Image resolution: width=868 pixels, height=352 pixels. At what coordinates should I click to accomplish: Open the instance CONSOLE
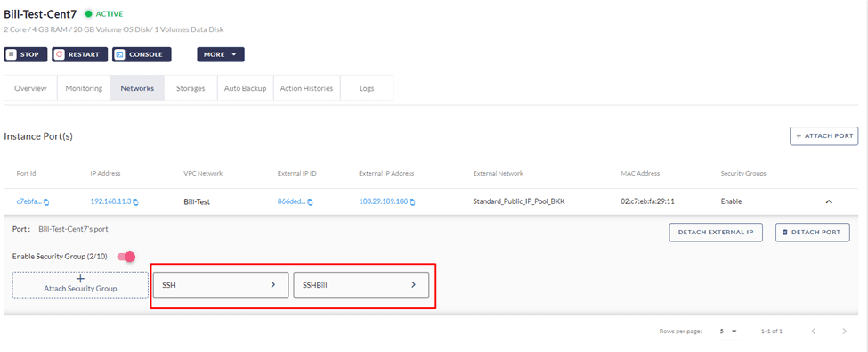[142, 54]
